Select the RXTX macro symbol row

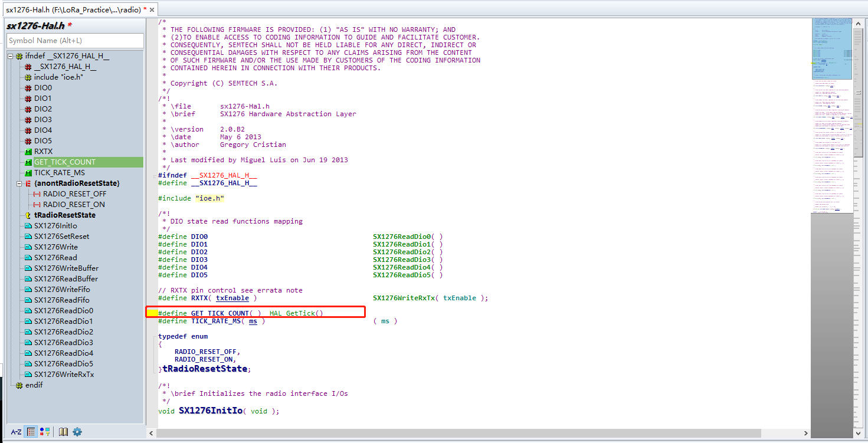pos(43,152)
